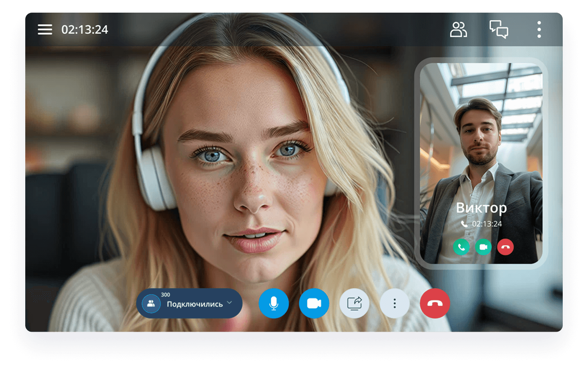Hang up on Виктор's tile
Viewport: 588px width, 370px height.
[x=505, y=247]
